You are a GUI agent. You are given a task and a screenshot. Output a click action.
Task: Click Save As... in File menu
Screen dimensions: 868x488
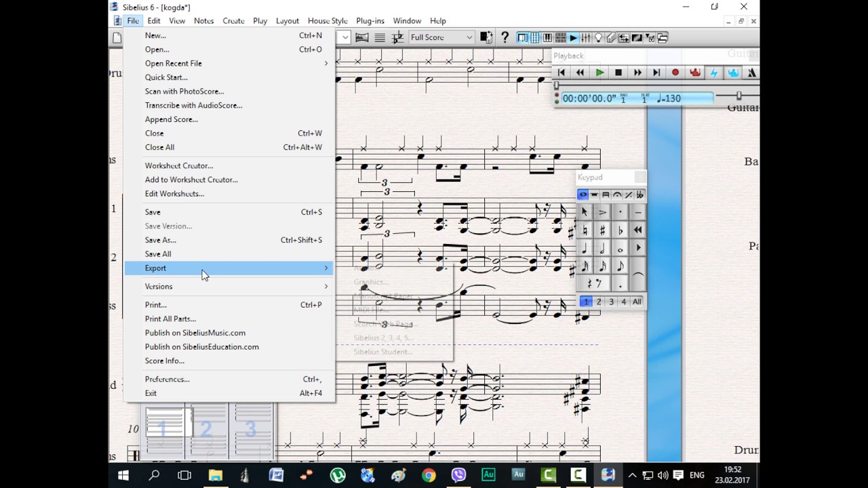tap(229, 240)
